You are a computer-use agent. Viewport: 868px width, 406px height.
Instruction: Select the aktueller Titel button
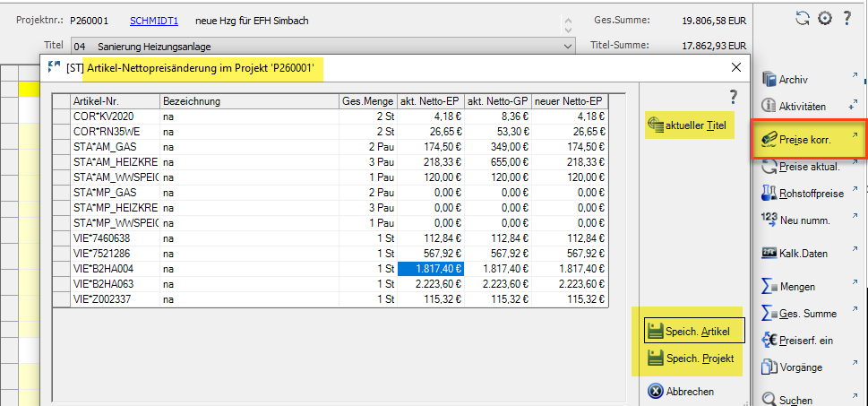coord(688,126)
